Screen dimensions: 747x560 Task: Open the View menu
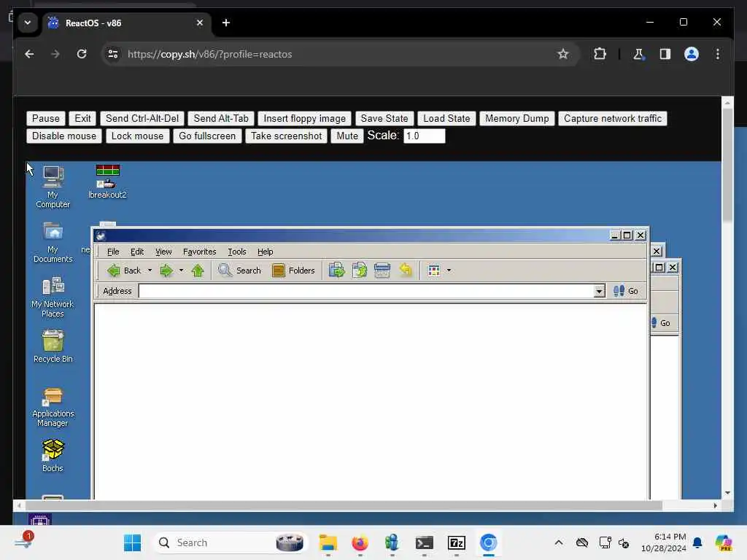pos(163,252)
